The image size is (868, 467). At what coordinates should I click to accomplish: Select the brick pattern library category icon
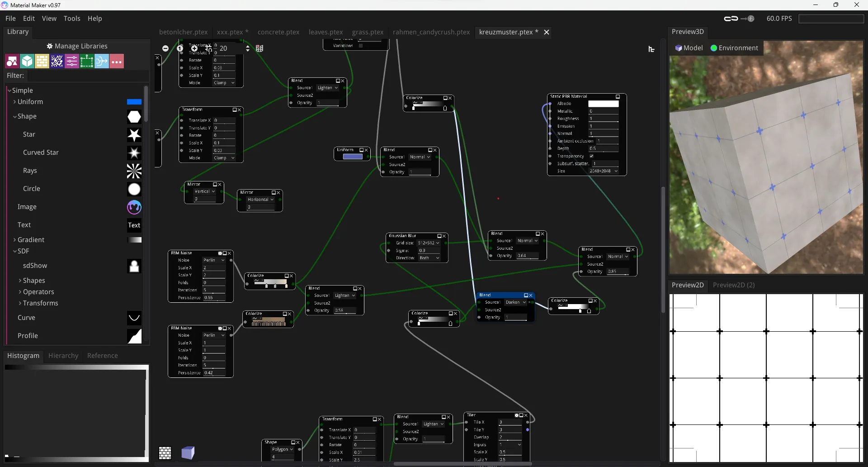pyautogui.click(x=42, y=62)
